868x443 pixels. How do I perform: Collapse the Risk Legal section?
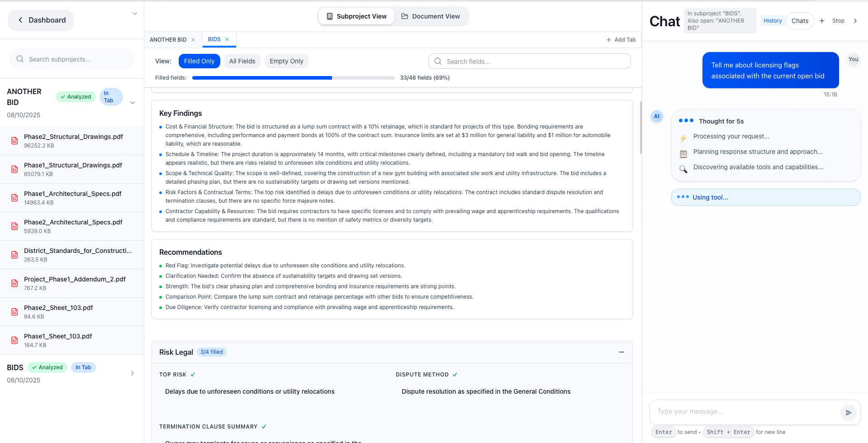pyautogui.click(x=621, y=352)
